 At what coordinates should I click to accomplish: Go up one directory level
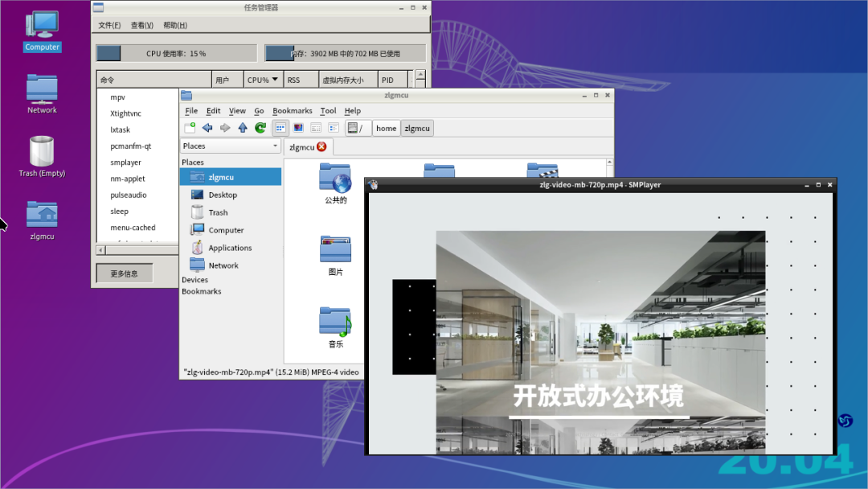243,127
